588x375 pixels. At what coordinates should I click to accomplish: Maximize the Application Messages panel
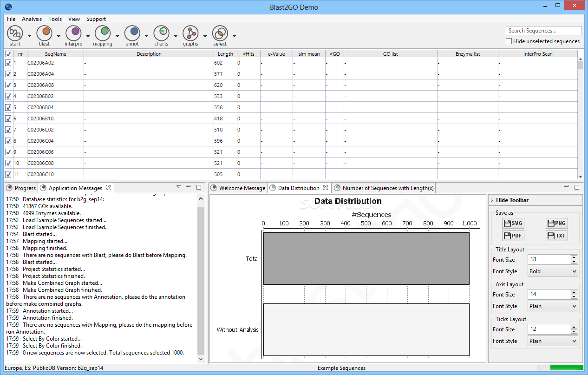[199, 187]
